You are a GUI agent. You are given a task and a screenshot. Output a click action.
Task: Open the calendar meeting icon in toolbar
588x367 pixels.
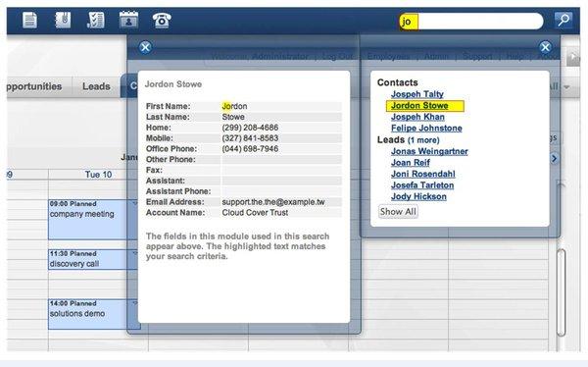[x=128, y=20]
